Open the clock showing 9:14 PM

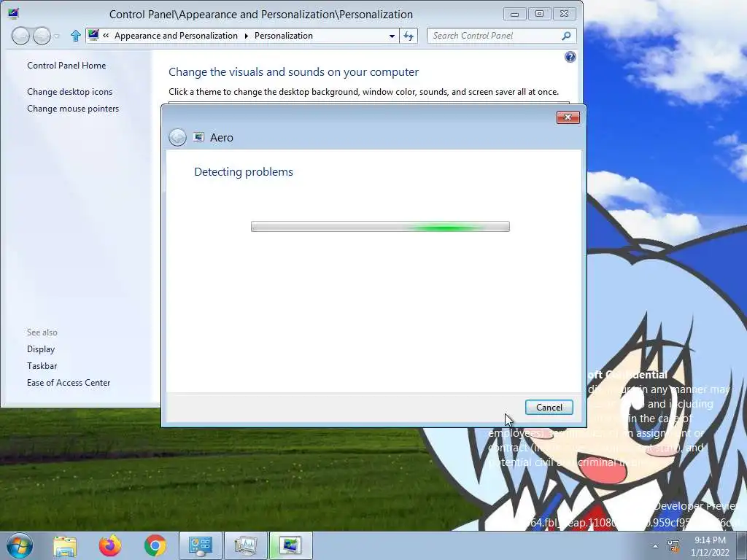click(x=710, y=546)
